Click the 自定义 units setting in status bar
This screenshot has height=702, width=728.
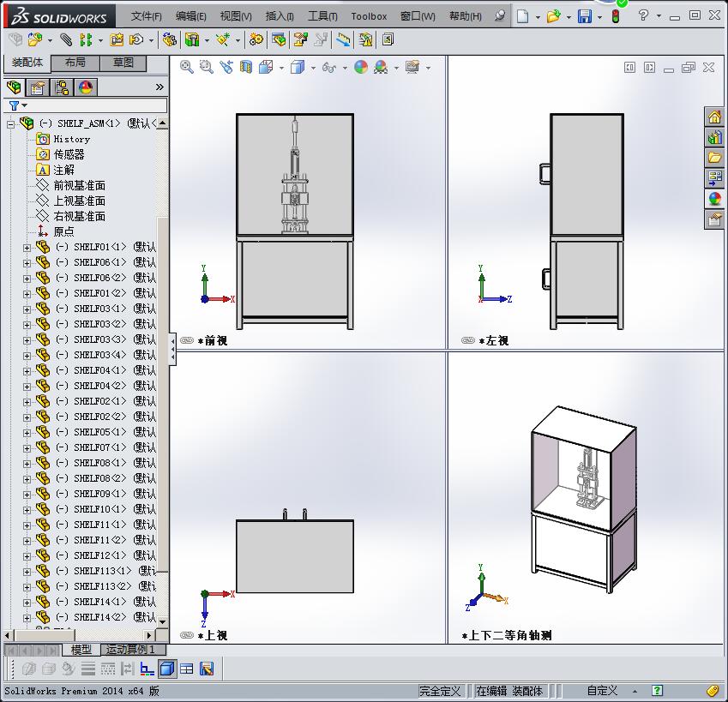[x=602, y=691]
